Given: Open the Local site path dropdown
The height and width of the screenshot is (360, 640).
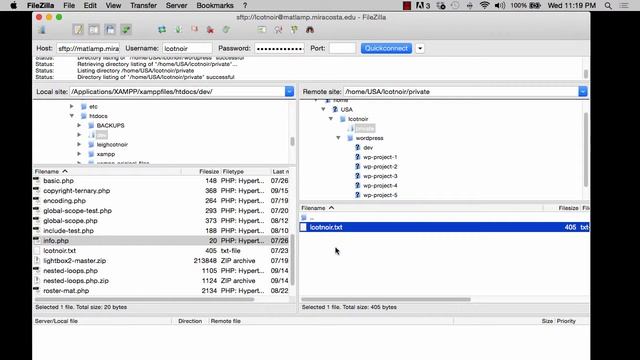Looking at the screenshot, I should [x=289, y=91].
